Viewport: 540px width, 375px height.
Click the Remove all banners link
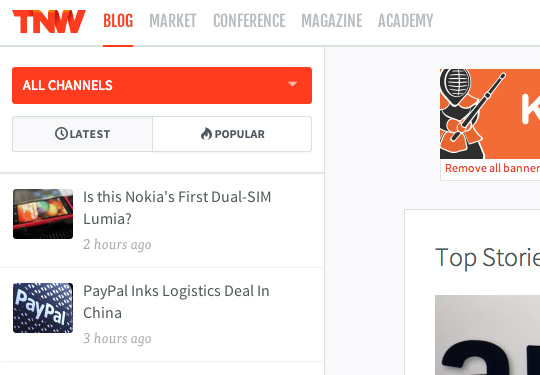pyautogui.click(x=492, y=168)
